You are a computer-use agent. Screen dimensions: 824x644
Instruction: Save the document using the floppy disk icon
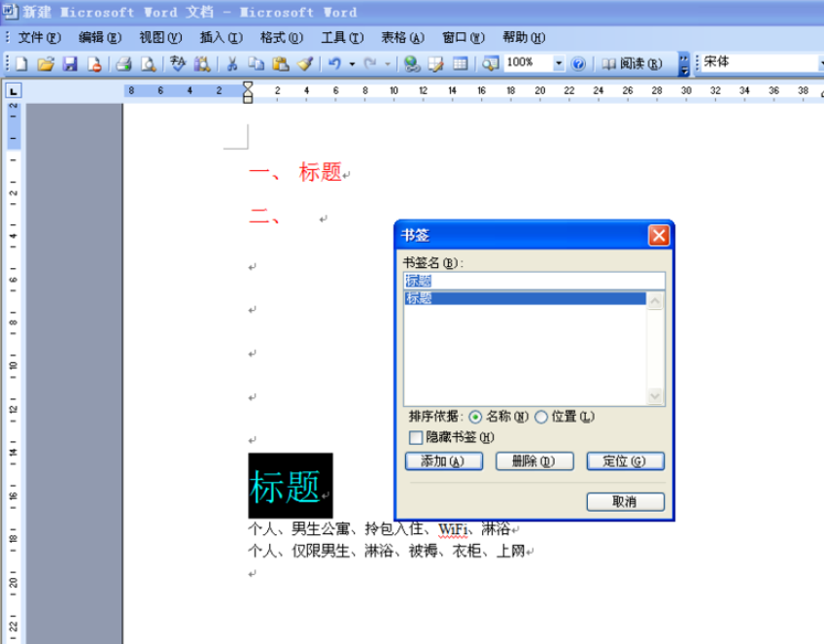[70, 64]
